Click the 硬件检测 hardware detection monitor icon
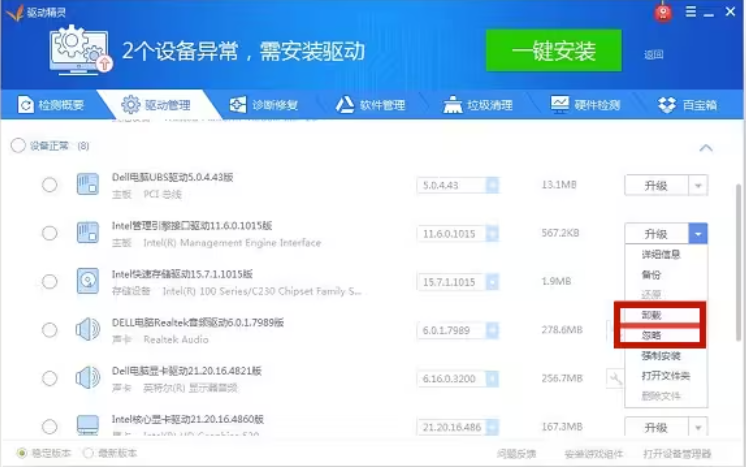This screenshot has width=746, height=467. pyautogui.click(x=558, y=105)
